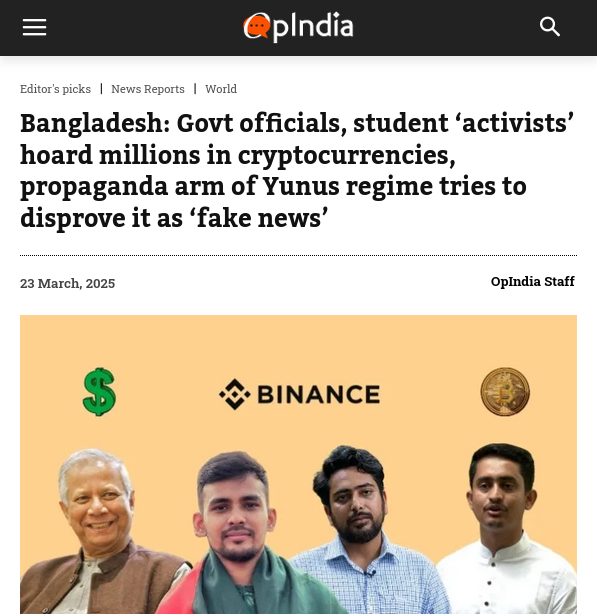
Task: Click the man in blue checked shirt
Action: click(364, 533)
